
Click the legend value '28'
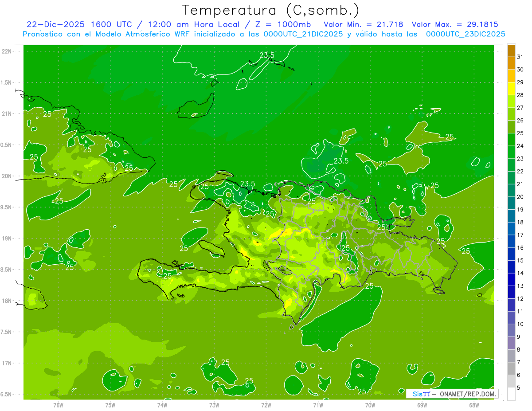pos(520,95)
